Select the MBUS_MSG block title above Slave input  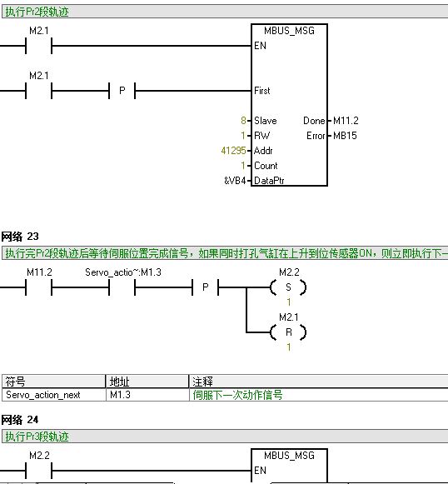[x=289, y=31]
